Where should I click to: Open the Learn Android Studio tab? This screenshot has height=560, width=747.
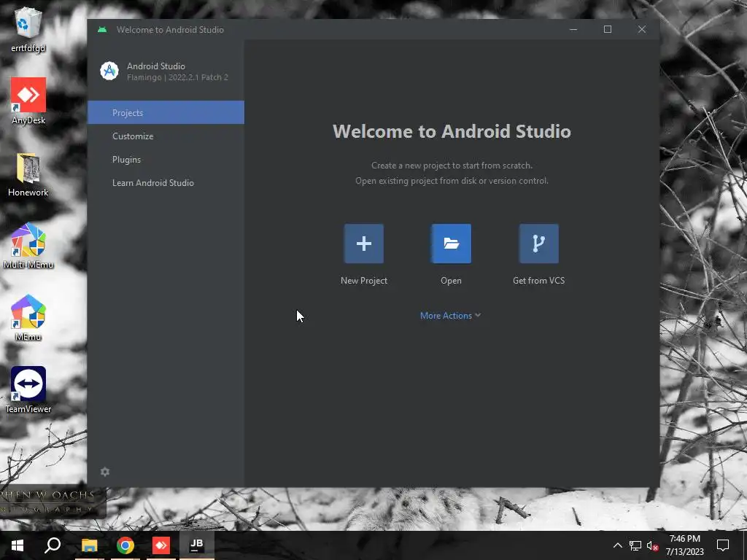click(166, 182)
